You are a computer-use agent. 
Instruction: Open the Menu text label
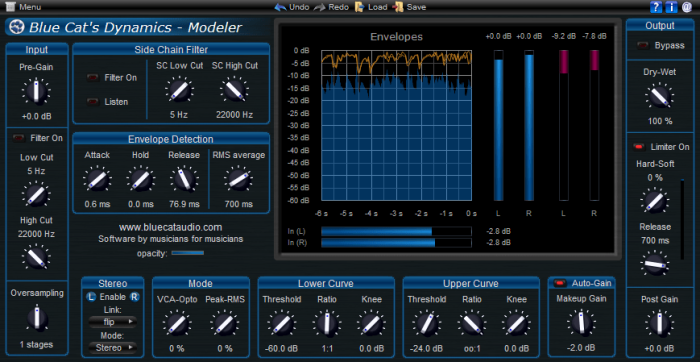point(30,7)
